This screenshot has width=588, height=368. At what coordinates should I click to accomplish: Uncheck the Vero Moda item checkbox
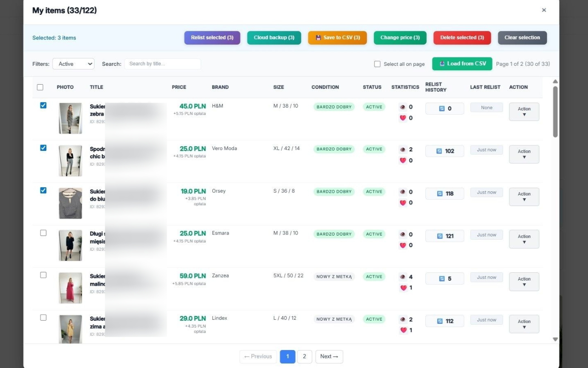pos(43,148)
